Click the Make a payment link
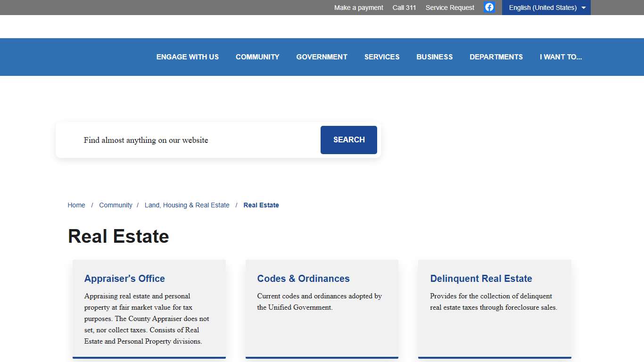The height and width of the screenshot is (362, 644). point(358,8)
